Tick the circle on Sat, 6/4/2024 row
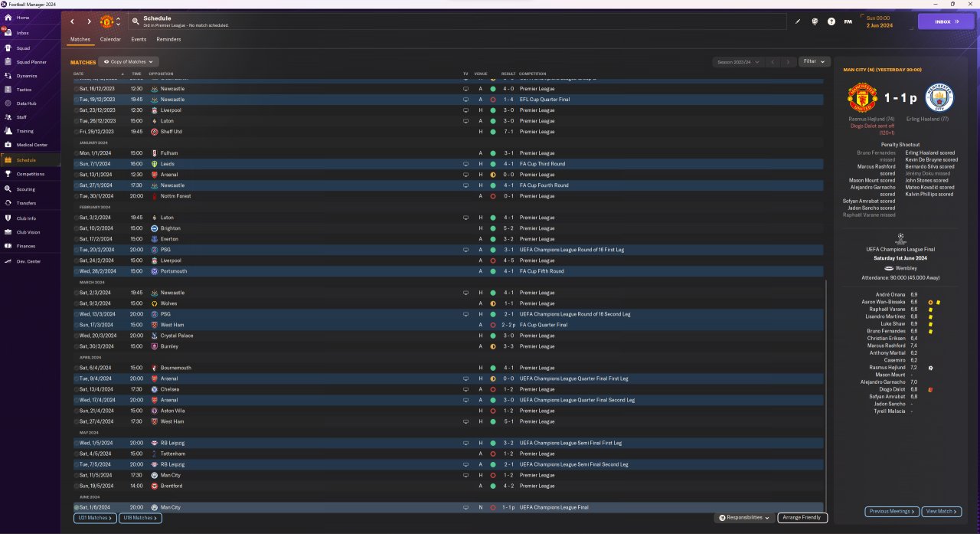This screenshot has height=534, width=980. [77, 368]
